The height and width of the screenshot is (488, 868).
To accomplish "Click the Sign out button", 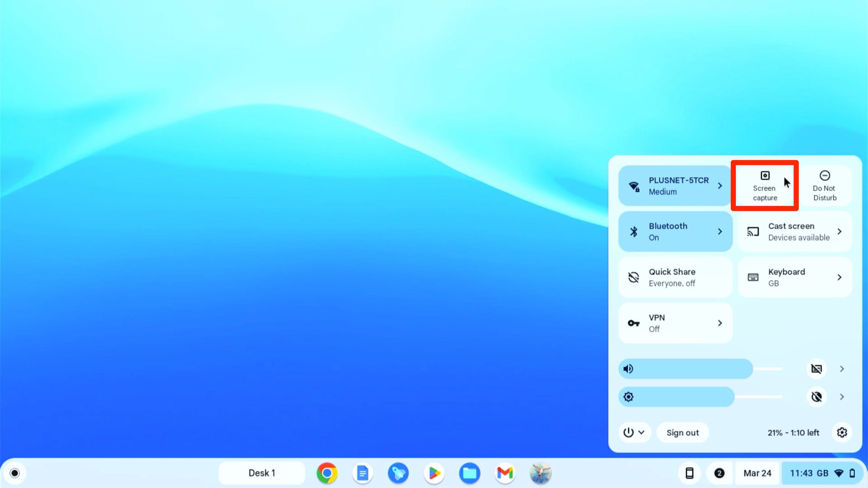I will pyautogui.click(x=683, y=433).
